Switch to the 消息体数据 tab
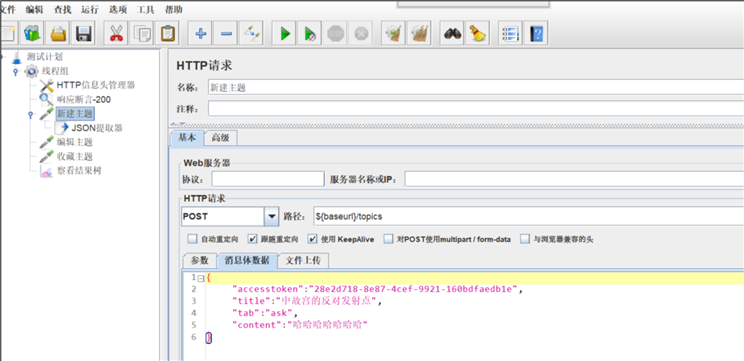The width and height of the screenshot is (744, 361). point(247,260)
